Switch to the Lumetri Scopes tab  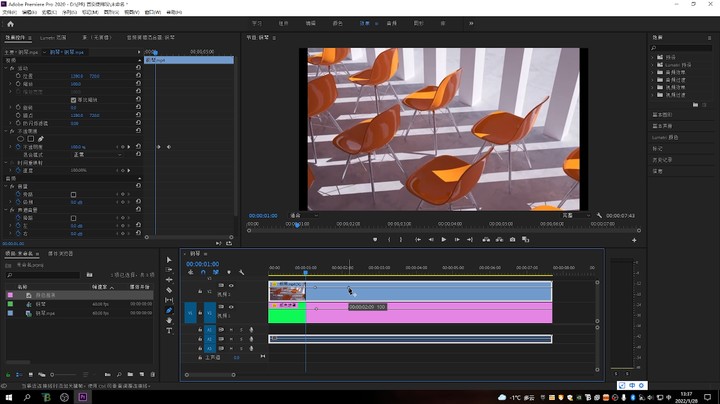tap(53, 38)
